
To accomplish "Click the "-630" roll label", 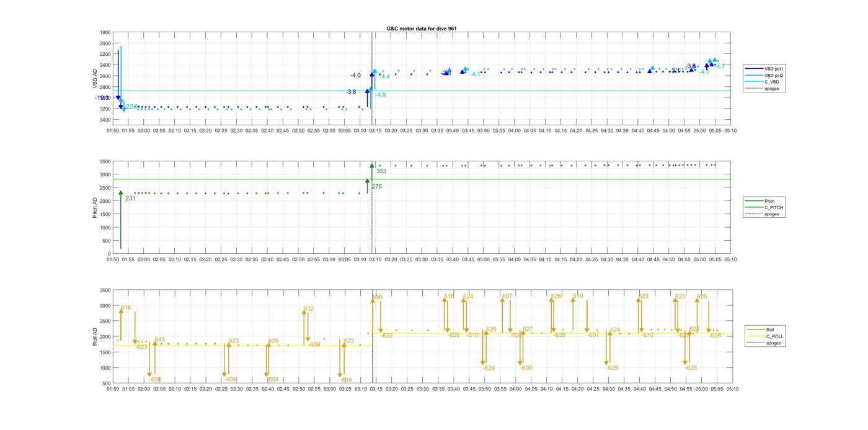I will (x=526, y=368).
